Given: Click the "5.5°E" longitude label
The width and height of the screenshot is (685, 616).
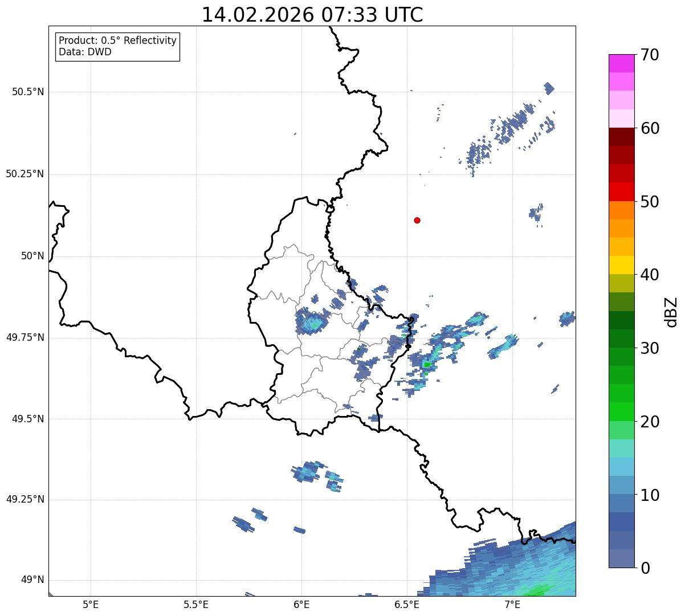Looking at the screenshot, I should click(x=196, y=605).
